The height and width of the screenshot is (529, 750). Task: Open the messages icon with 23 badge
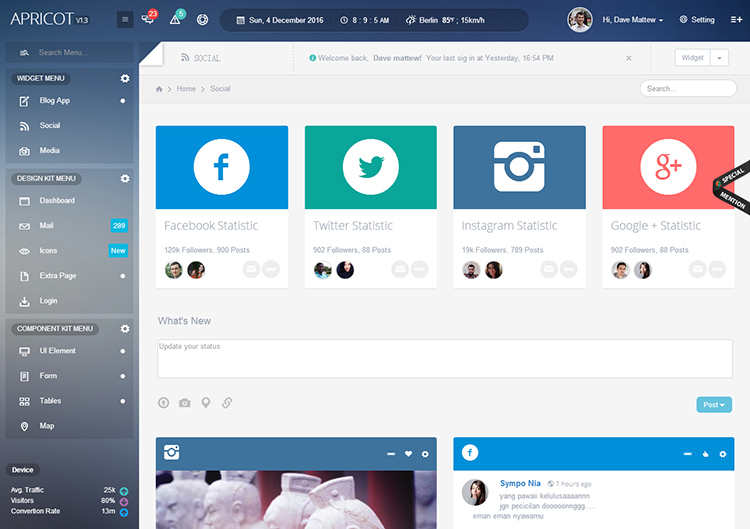[x=148, y=19]
